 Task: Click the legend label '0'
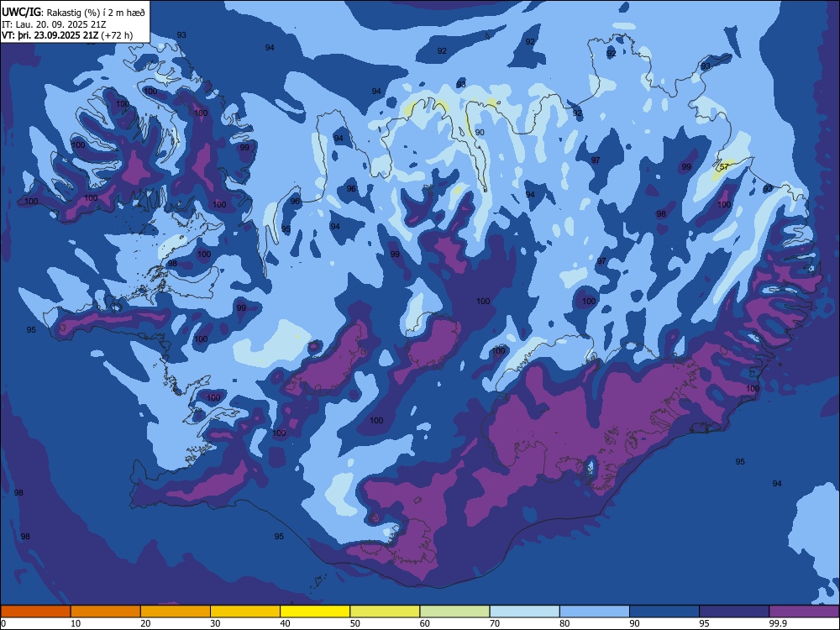point(3,623)
